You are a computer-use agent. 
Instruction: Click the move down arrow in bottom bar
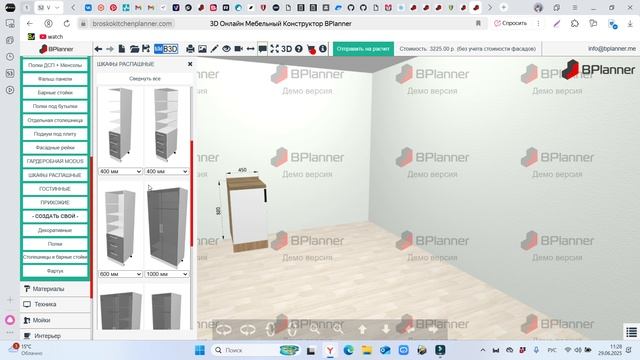[x=386, y=329]
